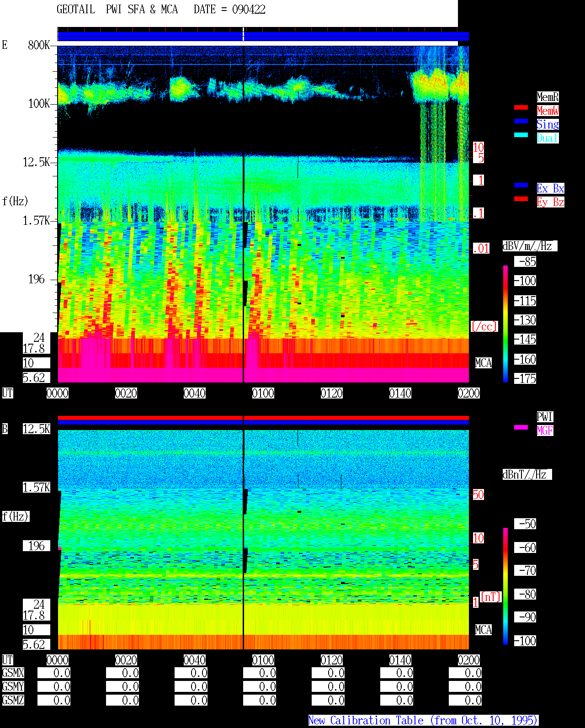Viewport: 585px width, 728px height.
Task: Click the 0140 UT label under B plot
Action: coord(400,660)
